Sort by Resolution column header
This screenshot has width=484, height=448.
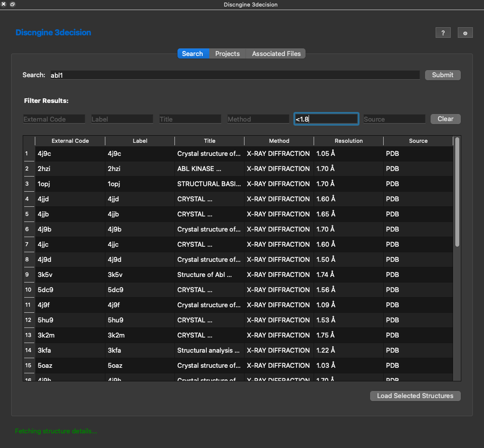[348, 141]
